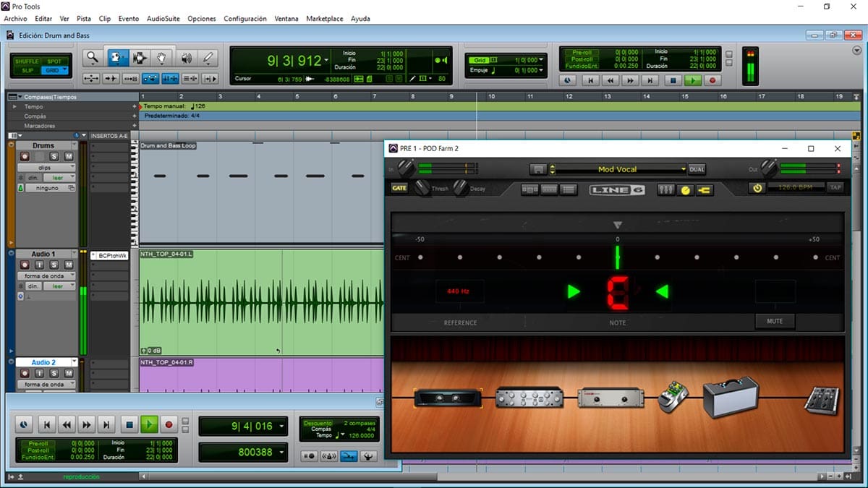The height and width of the screenshot is (488, 868).
Task: Select the Pencil tool
Action: (208, 58)
